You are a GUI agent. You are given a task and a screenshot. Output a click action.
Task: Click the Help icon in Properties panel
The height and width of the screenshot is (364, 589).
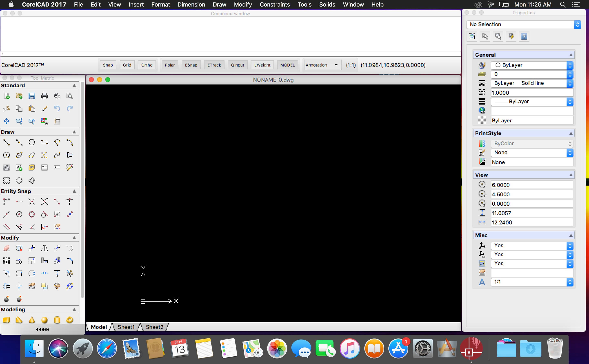524,36
